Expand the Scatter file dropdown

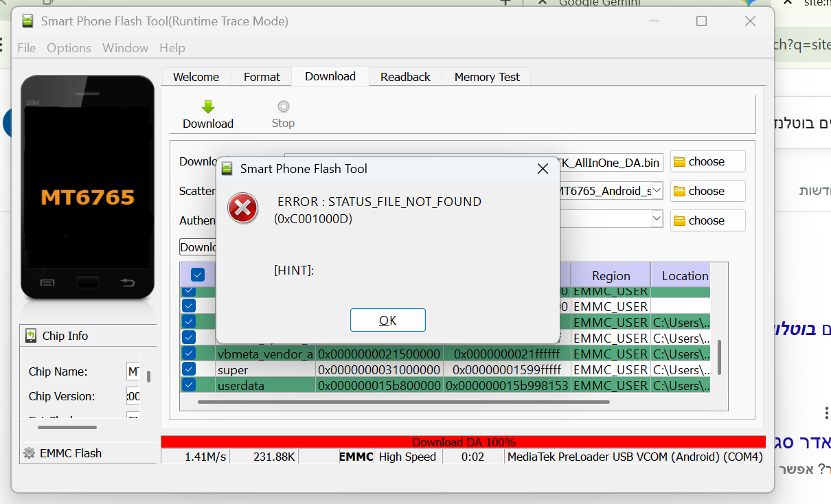click(657, 190)
